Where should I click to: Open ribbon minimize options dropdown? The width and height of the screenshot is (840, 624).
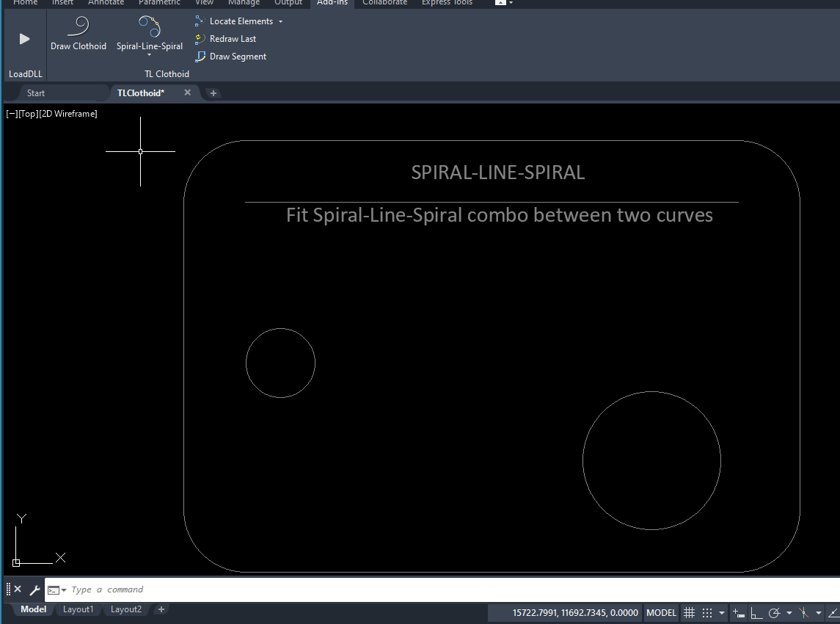pyautogui.click(x=511, y=3)
